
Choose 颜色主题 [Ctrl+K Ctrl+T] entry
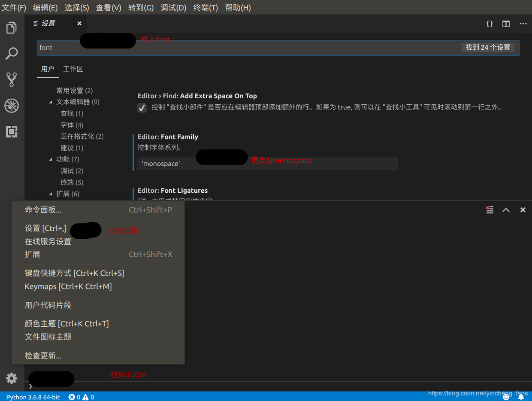99,324
